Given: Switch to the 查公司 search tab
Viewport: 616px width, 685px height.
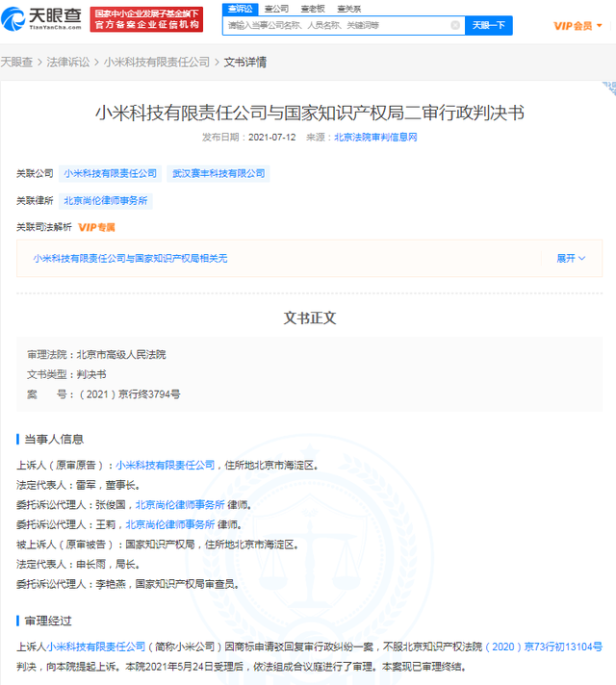Looking at the screenshot, I should 276,8.
